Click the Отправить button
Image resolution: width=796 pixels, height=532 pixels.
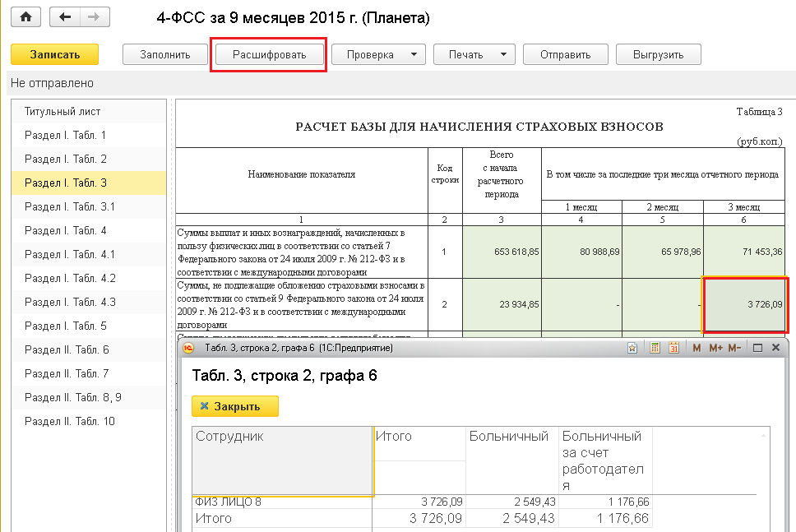tap(566, 54)
